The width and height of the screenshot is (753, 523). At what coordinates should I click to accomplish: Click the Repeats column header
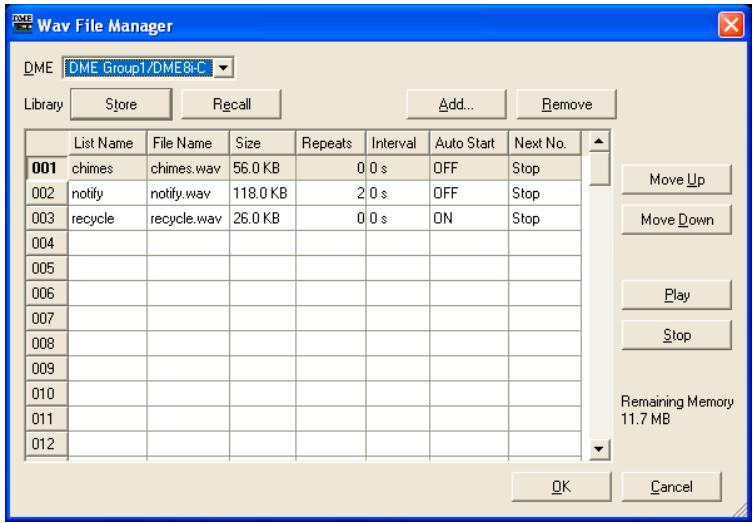click(331, 143)
